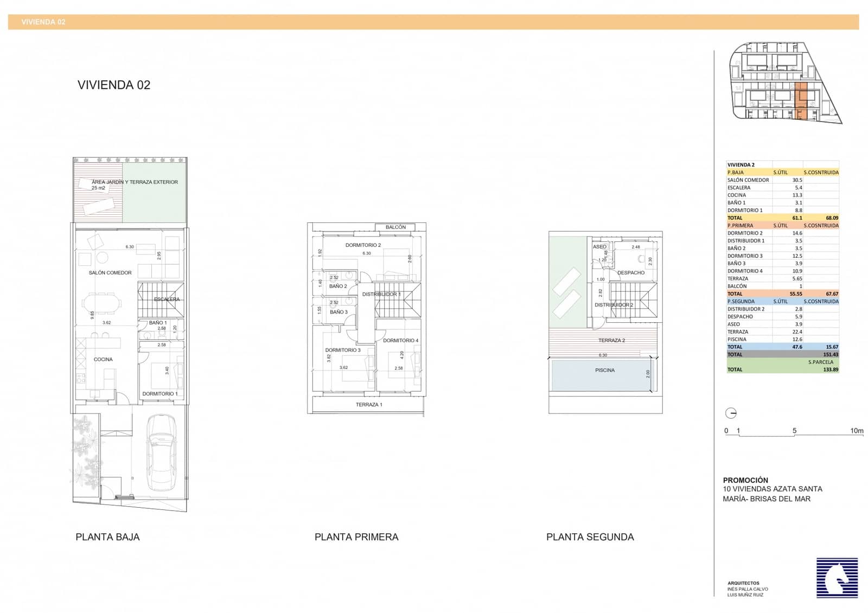
Task: Select the Escalera staircase on Planta Baja
Action: tap(161, 299)
